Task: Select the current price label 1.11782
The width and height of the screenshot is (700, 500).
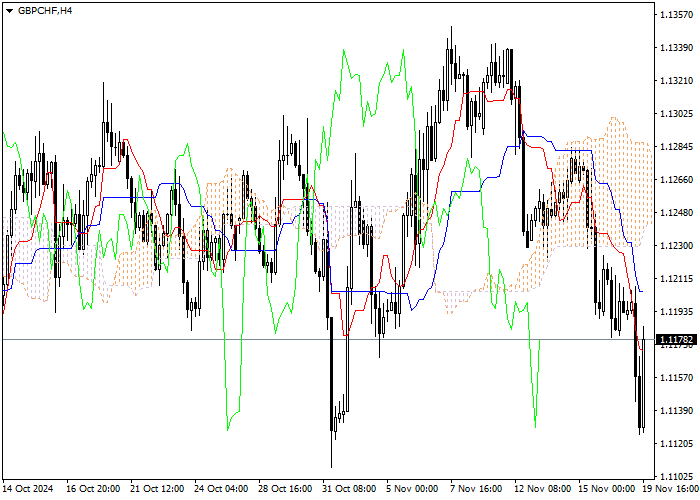Action: 676,340
